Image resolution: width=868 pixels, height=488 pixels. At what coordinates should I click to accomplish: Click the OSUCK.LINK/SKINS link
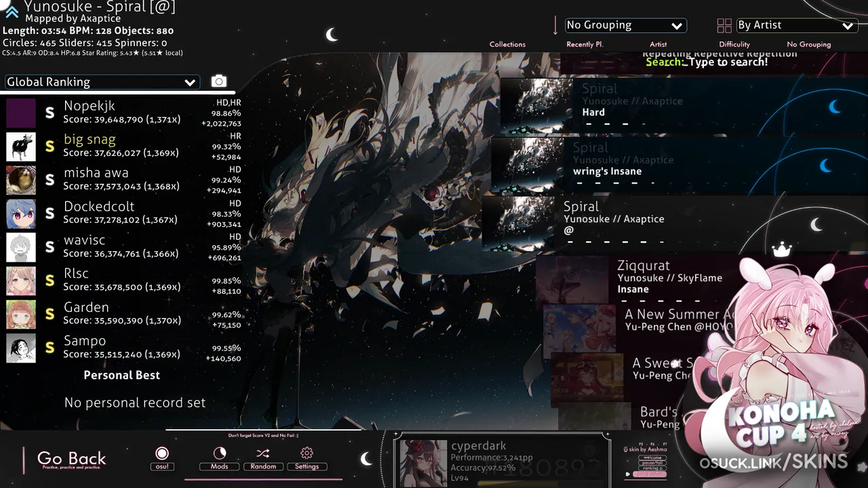pos(774,462)
